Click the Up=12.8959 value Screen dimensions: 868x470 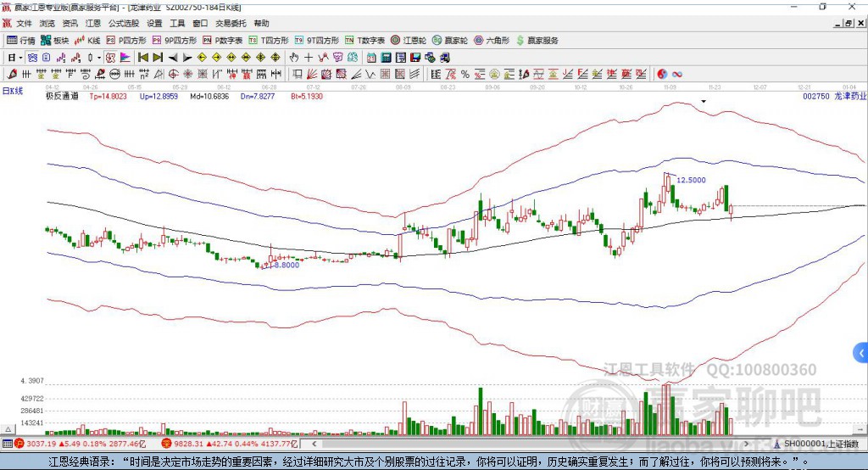(x=159, y=96)
